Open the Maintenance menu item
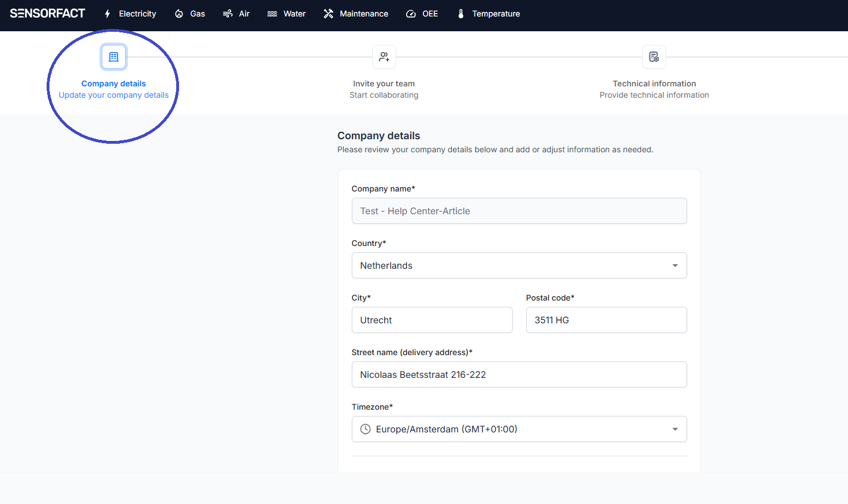848x504 pixels. [x=364, y=14]
